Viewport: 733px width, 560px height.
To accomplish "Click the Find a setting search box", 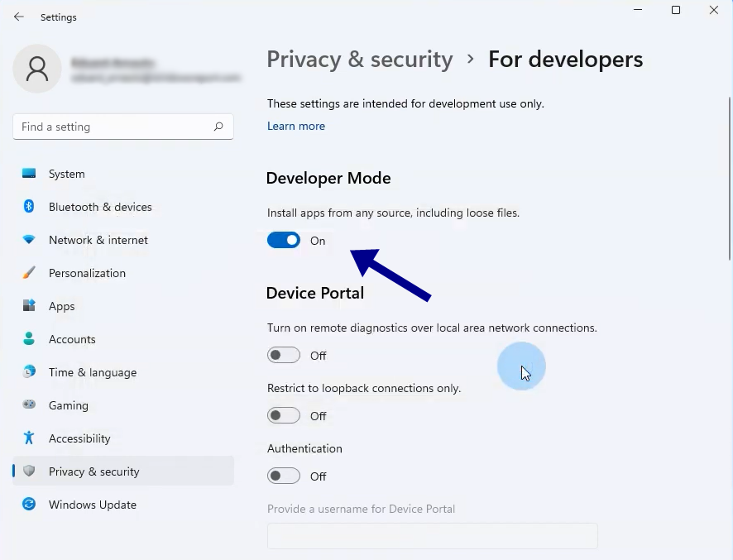I will tap(122, 127).
